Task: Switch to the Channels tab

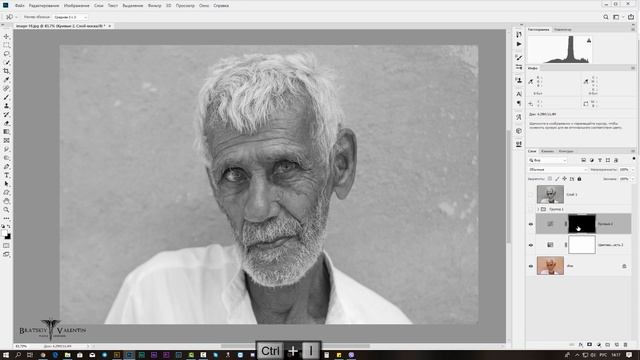Action: click(547, 151)
